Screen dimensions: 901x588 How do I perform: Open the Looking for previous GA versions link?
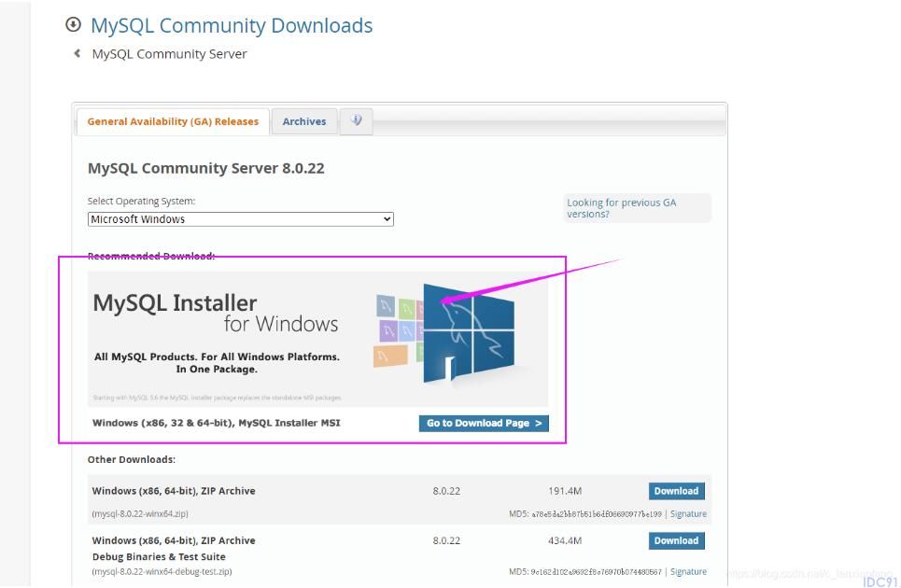point(621,208)
